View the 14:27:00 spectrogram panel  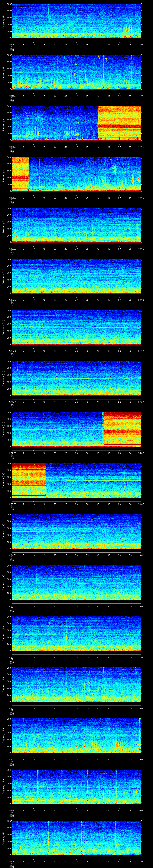coord(76,685)
